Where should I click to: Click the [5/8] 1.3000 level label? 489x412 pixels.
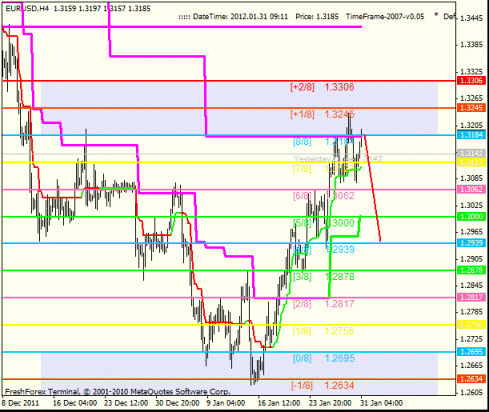[x=323, y=223]
